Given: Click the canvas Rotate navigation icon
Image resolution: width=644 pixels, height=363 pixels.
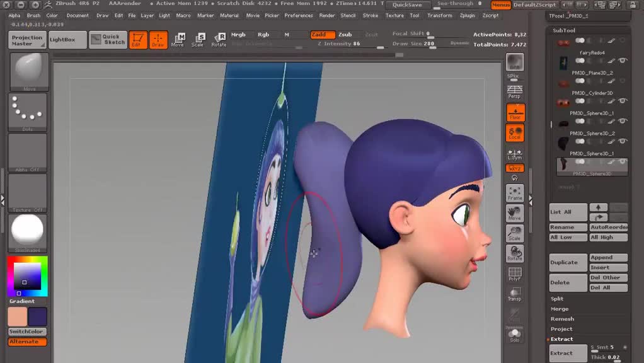Looking at the screenshot, I should (515, 253).
